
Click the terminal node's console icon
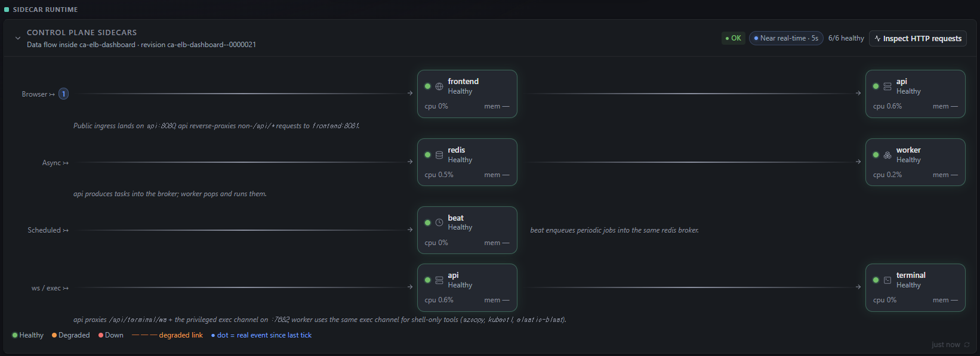point(887,280)
